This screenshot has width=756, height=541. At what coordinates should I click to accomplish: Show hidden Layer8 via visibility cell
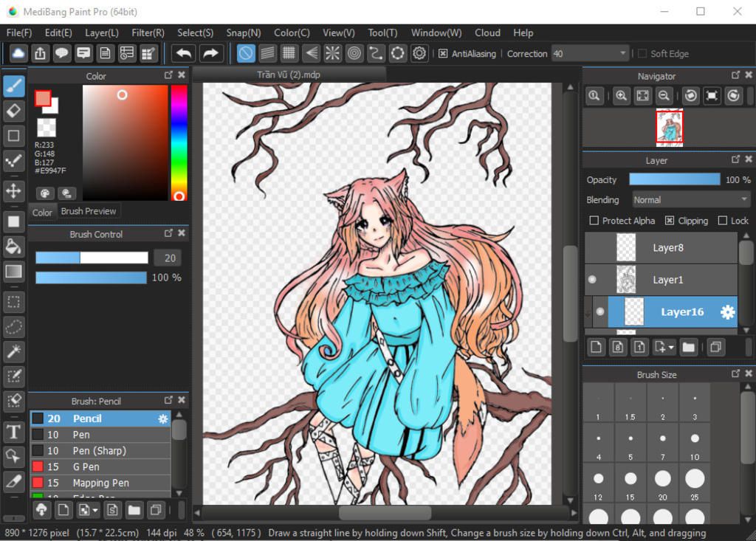(593, 247)
